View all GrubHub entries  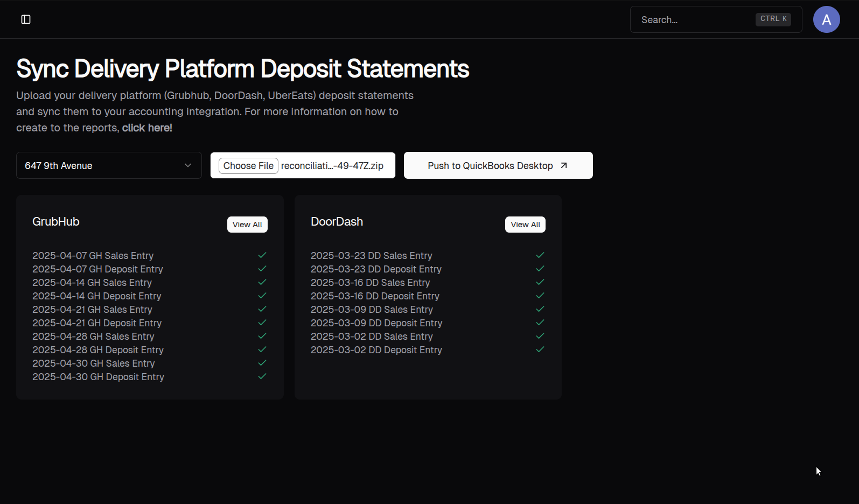click(x=247, y=225)
